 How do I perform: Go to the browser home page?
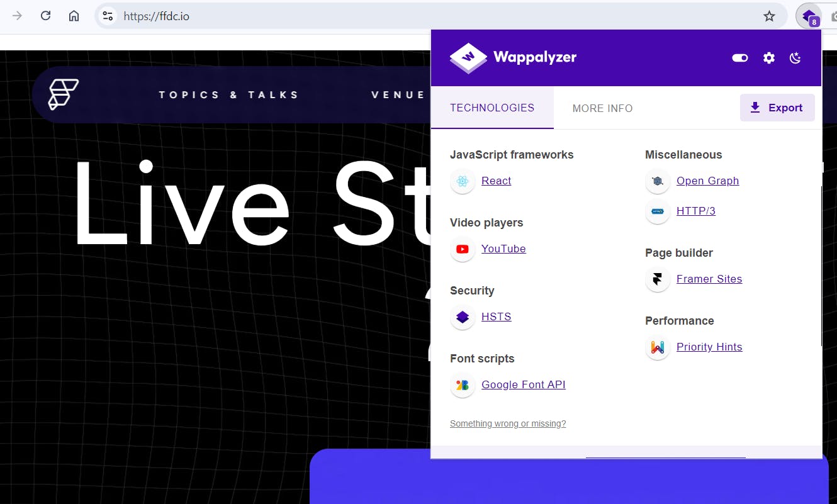(x=74, y=16)
